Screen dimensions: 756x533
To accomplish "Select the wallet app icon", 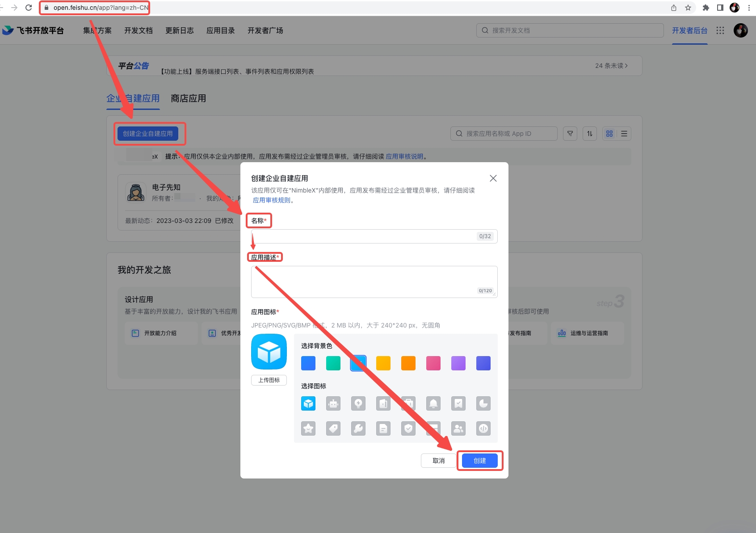I will coord(383,403).
